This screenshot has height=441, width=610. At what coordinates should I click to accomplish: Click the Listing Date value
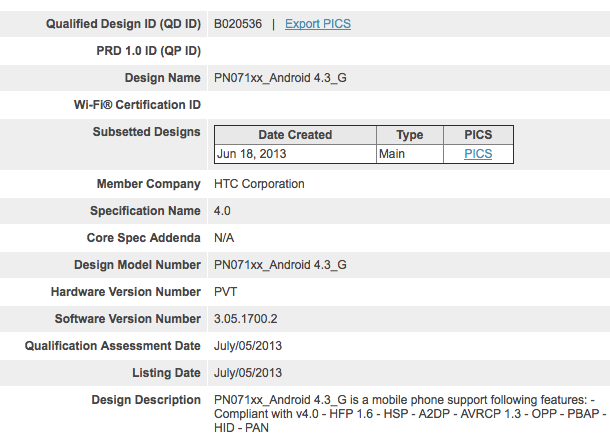249,373
